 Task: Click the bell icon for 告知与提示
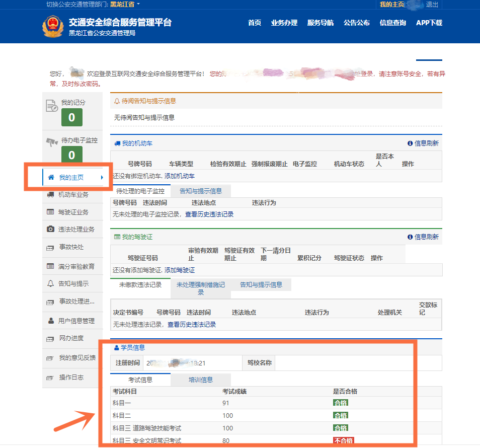[x=50, y=284]
